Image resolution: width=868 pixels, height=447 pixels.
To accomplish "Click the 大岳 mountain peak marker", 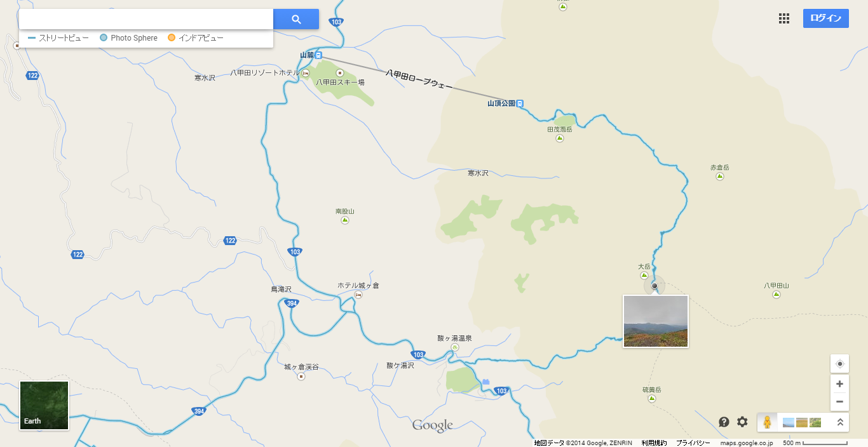I will tap(644, 276).
